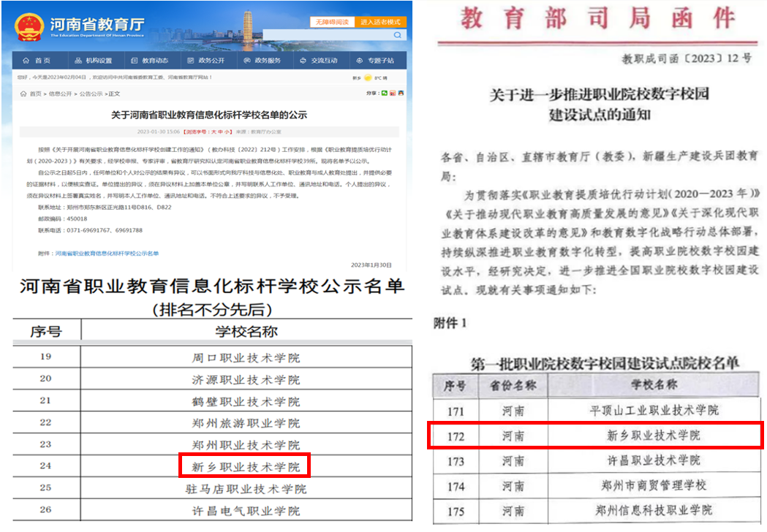Viewport: 767px width, 532px height.
Task: Click the breadcrumb home icon
Action: (23, 94)
